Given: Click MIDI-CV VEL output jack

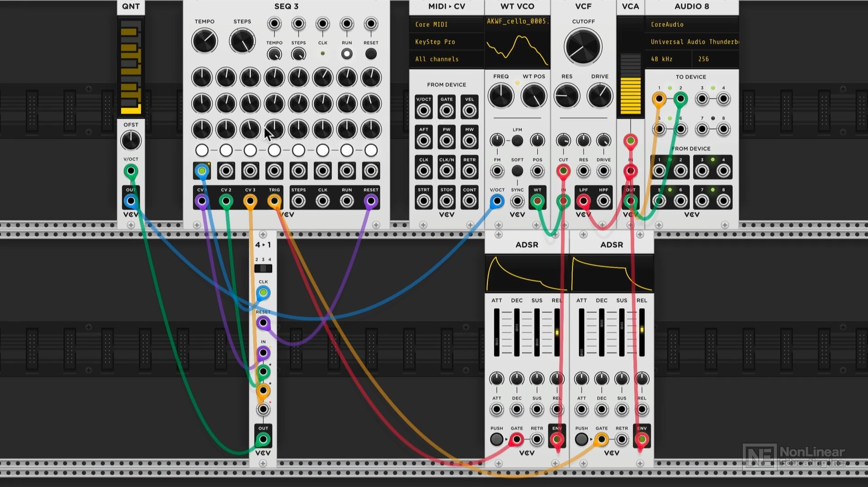Looking at the screenshot, I should 469,110.
